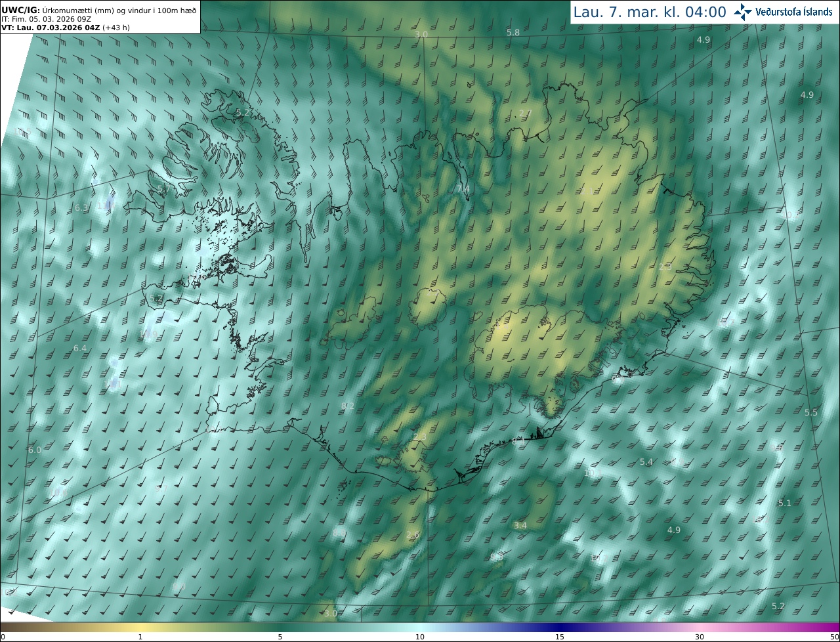Pick the dark blue section of the colorbar
Image resolution: width=840 pixels, height=642 pixels.
[x=560, y=627]
